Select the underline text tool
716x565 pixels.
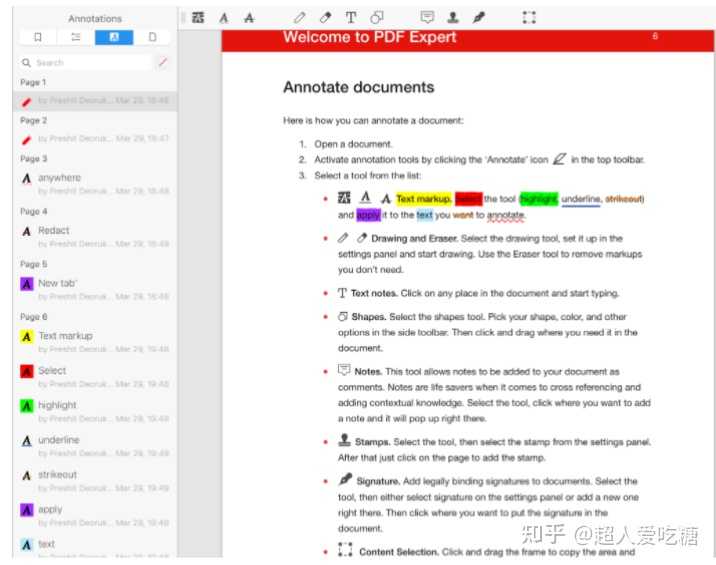point(224,18)
